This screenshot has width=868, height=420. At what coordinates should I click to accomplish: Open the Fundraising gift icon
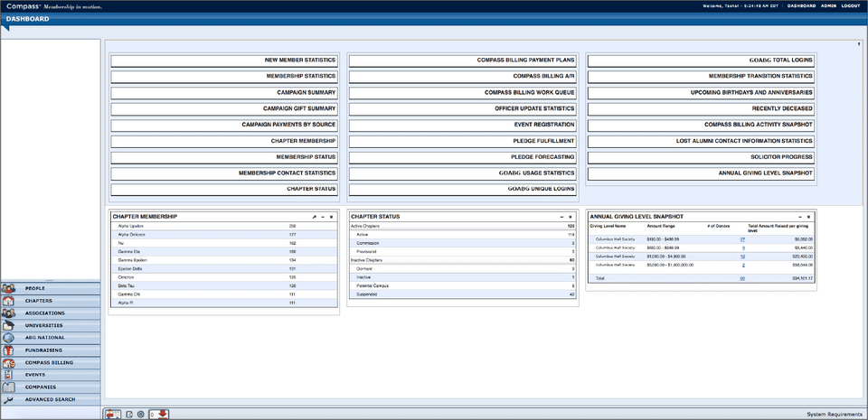(8, 350)
